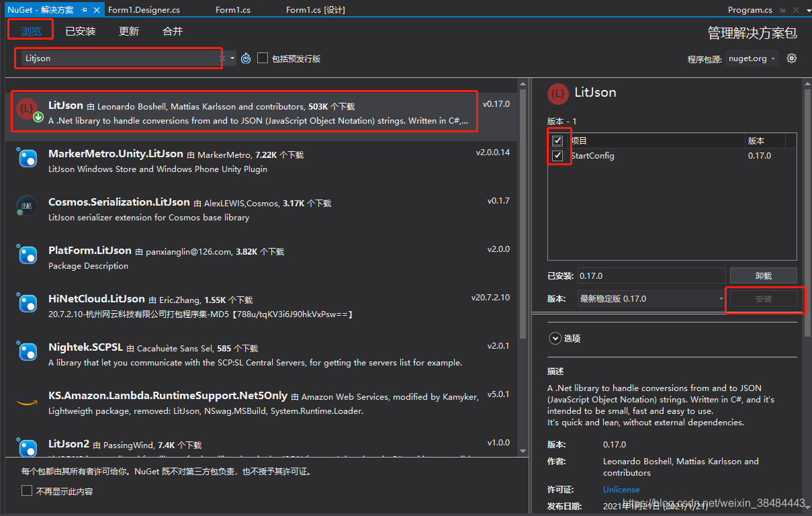
Task: Click the details panel scroll-up arrow
Action: point(807,83)
